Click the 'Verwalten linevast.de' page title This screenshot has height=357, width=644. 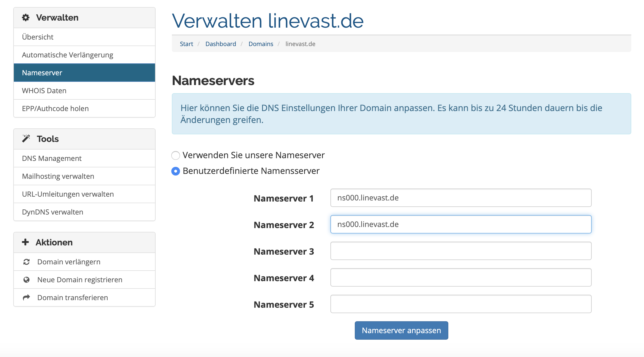(x=268, y=21)
